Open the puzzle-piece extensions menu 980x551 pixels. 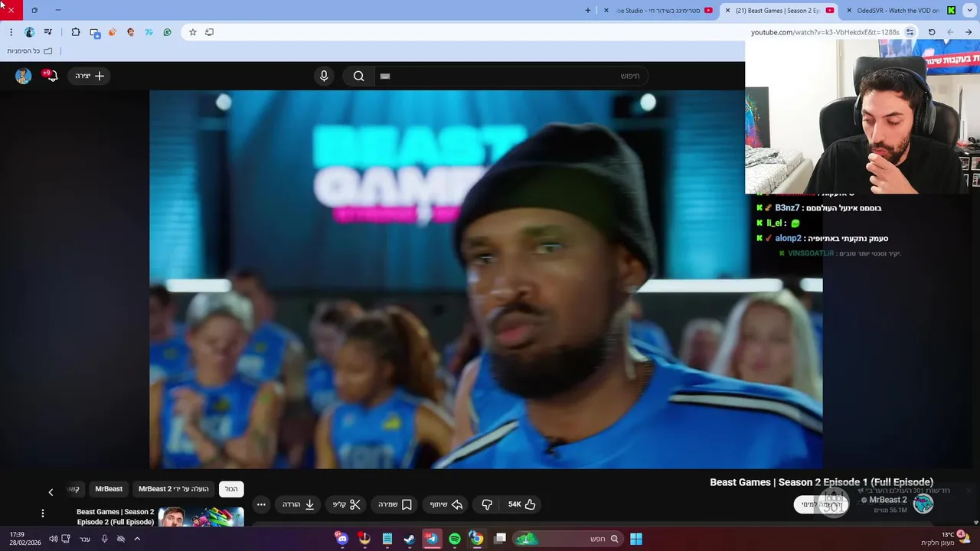tap(76, 32)
